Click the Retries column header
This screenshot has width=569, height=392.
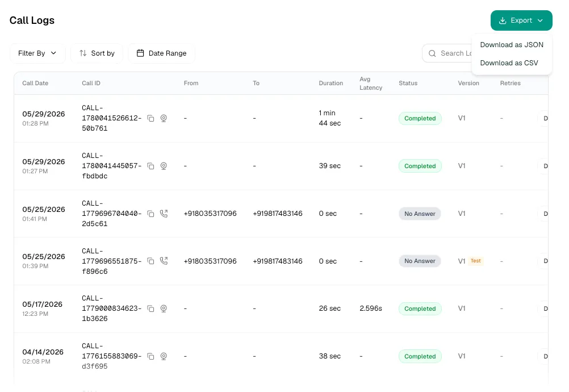(510, 83)
